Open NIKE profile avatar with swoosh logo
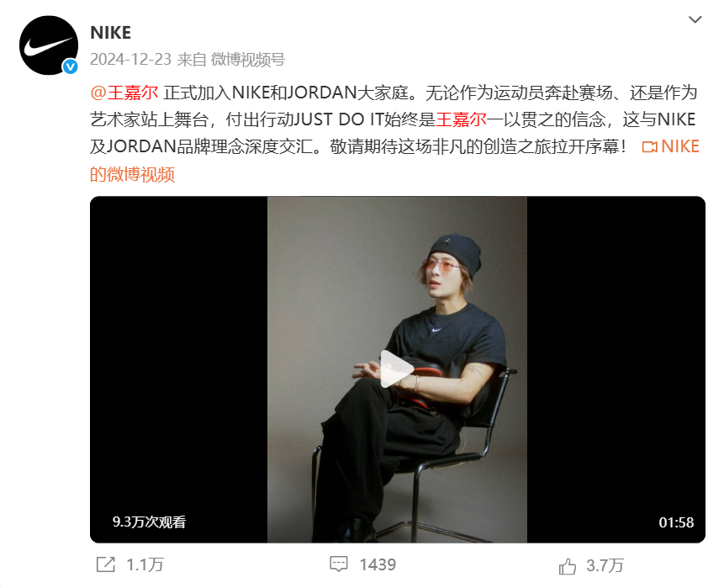Image resolution: width=724 pixels, height=588 pixels. (49, 45)
